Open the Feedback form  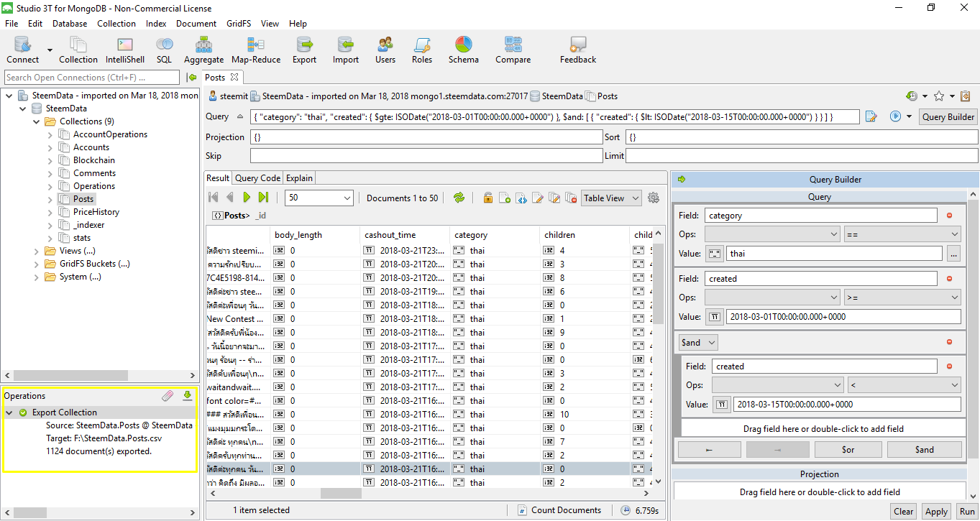click(578, 50)
